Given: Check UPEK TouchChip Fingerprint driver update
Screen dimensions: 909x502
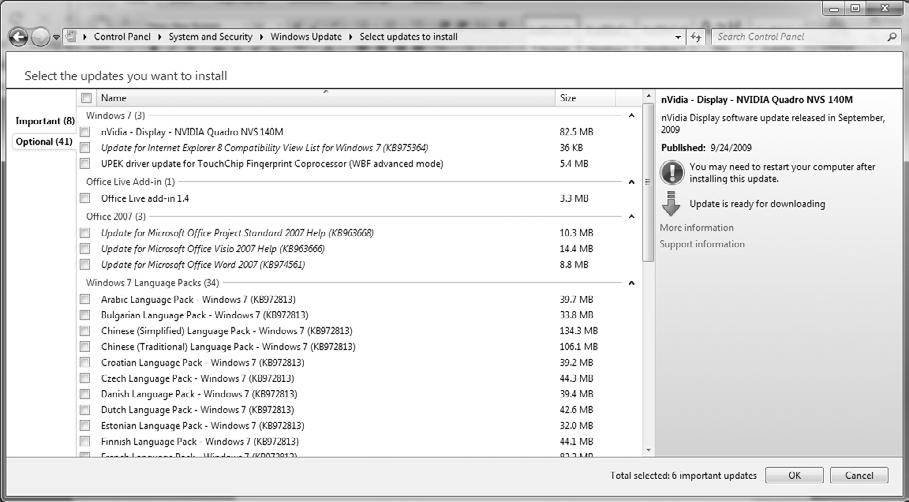Looking at the screenshot, I should click(85, 163).
